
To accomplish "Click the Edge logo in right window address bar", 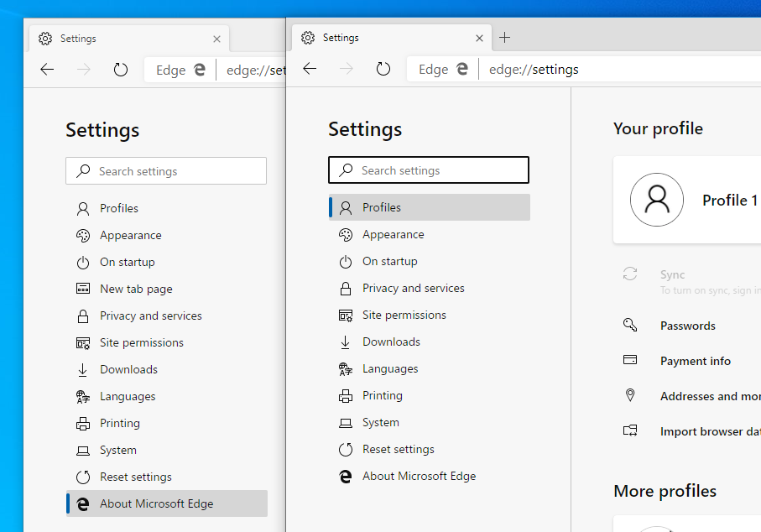I will click(462, 69).
